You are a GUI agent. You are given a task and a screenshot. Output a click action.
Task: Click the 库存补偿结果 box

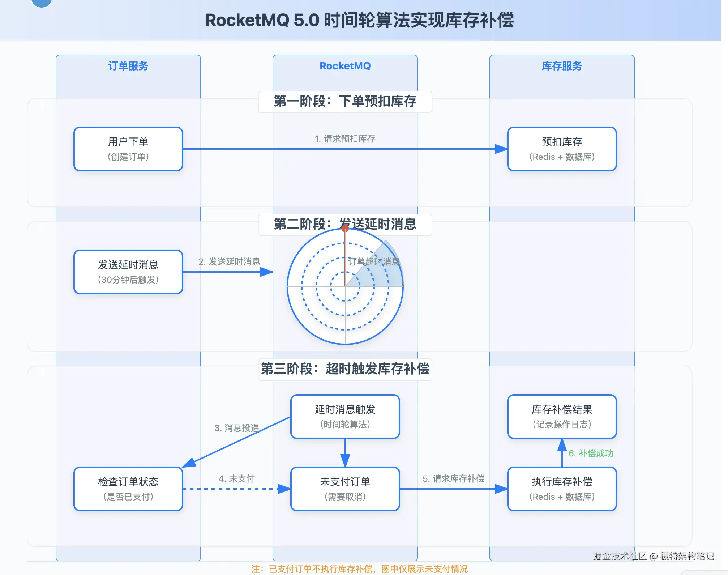[x=561, y=416]
